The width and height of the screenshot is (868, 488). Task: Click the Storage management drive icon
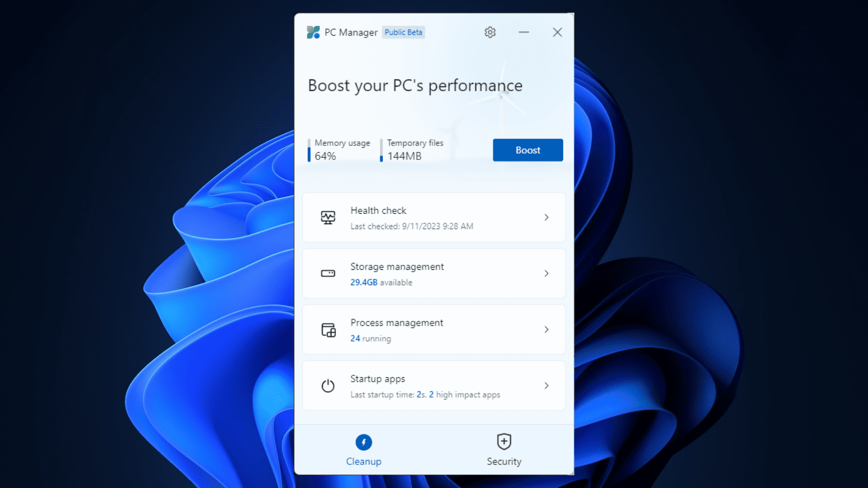pyautogui.click(x=328, y=273)
